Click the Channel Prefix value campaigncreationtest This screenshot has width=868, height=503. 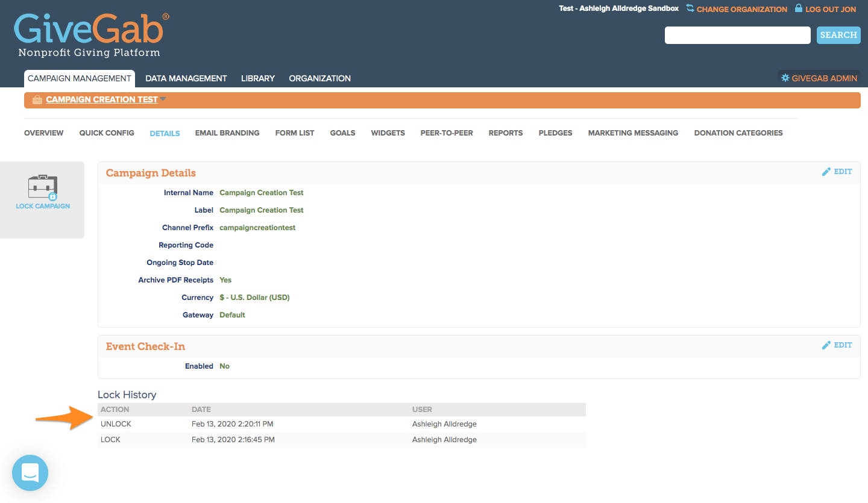(x=257, y=228)
